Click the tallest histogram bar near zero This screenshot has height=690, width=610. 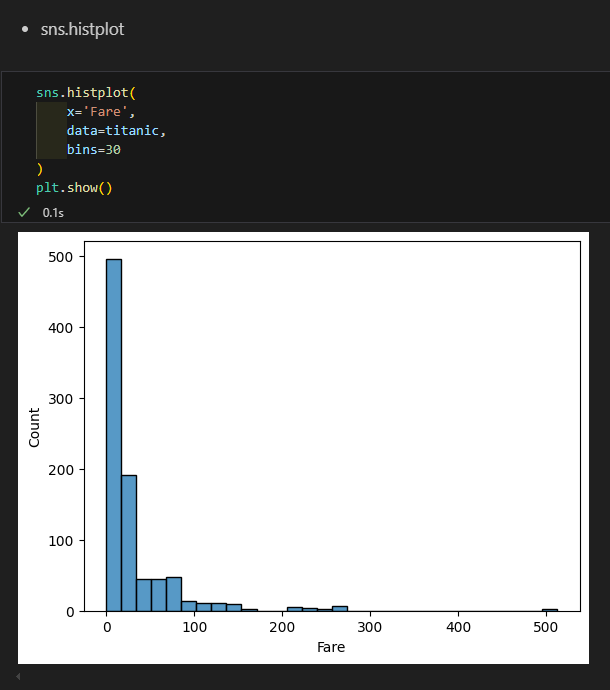point(114,435)
